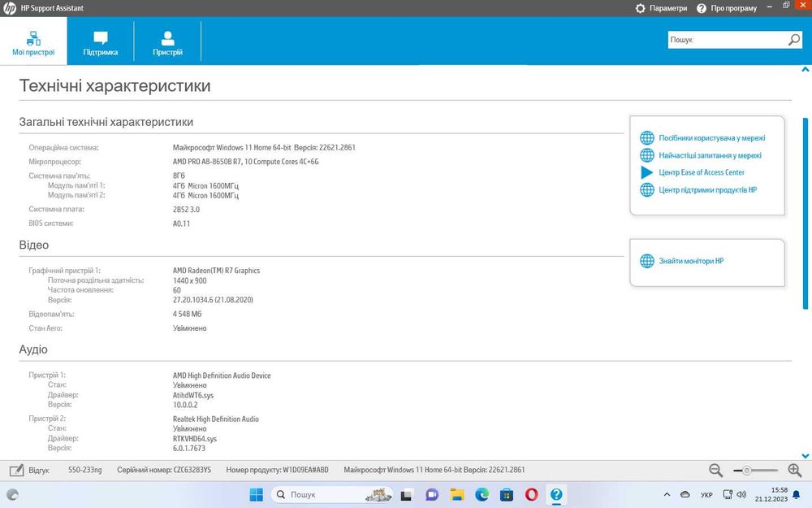
Task: Click the AtihdWT6.sys driver text
Action: [193, 395]
